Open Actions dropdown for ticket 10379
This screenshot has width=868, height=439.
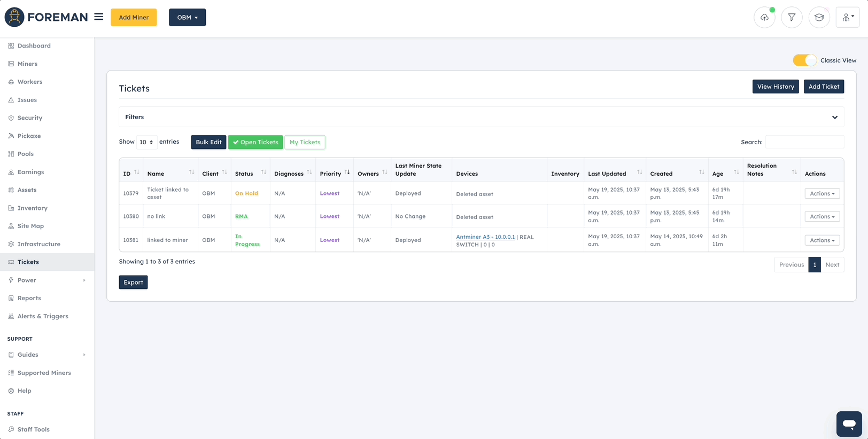point(822,193)
